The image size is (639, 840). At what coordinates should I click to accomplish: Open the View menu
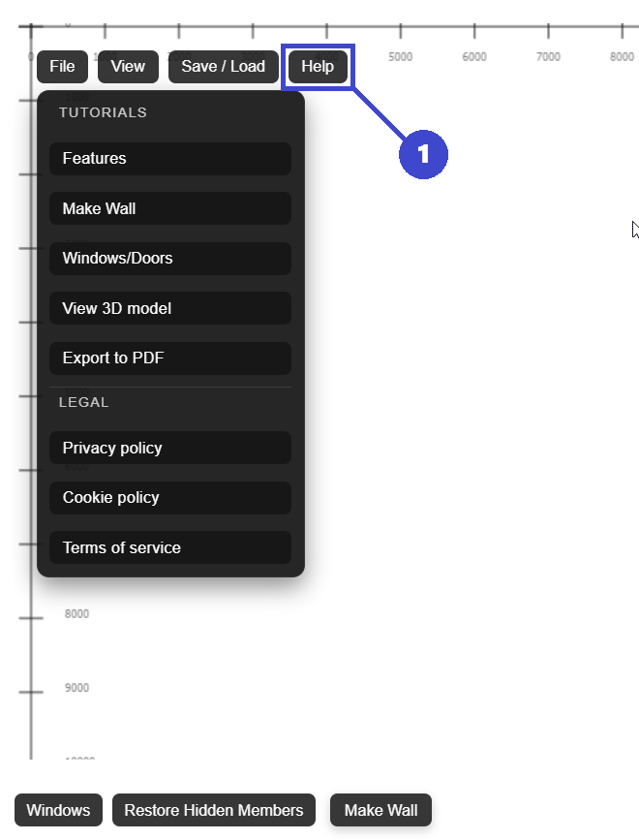click(127, 66)
